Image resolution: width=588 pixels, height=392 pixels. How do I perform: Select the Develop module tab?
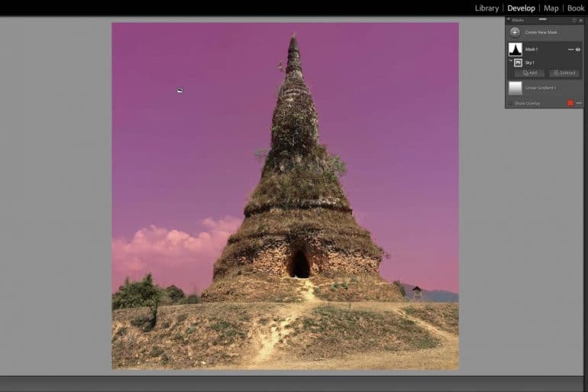click(x=521, y=8)
